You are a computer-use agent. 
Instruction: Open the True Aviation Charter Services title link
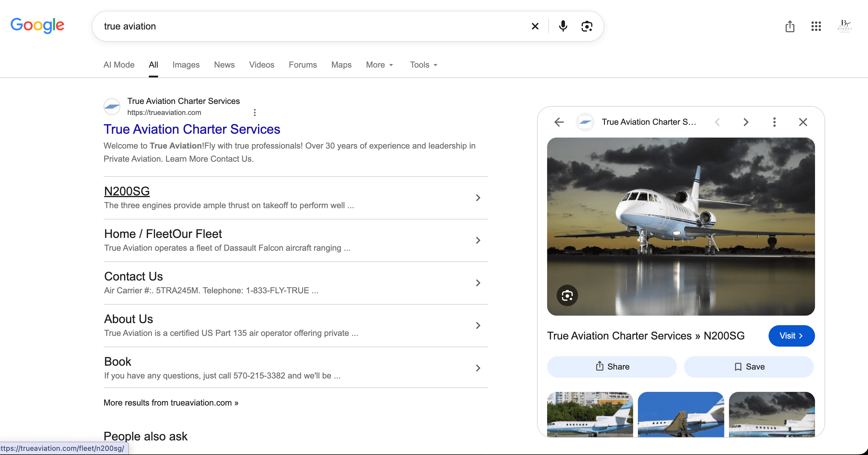pyautogui.click(x=192, y=130)
